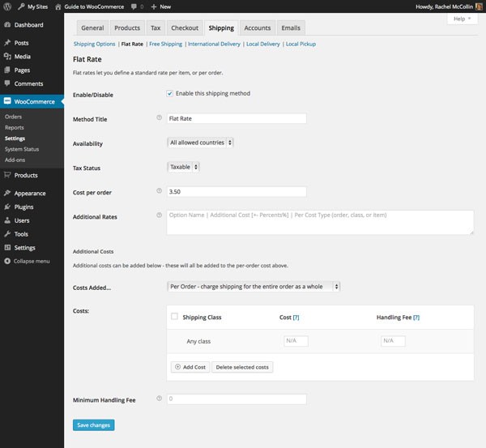Switch to the Emails tab

291,28
